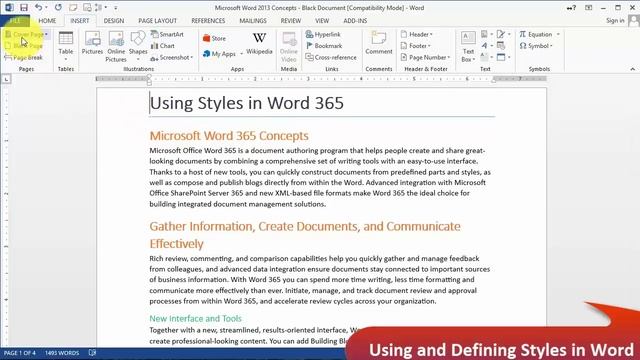Screen dimensions: 640x360
Task: Click the Save icon in quick access toolbar
Action: [24, 7]
